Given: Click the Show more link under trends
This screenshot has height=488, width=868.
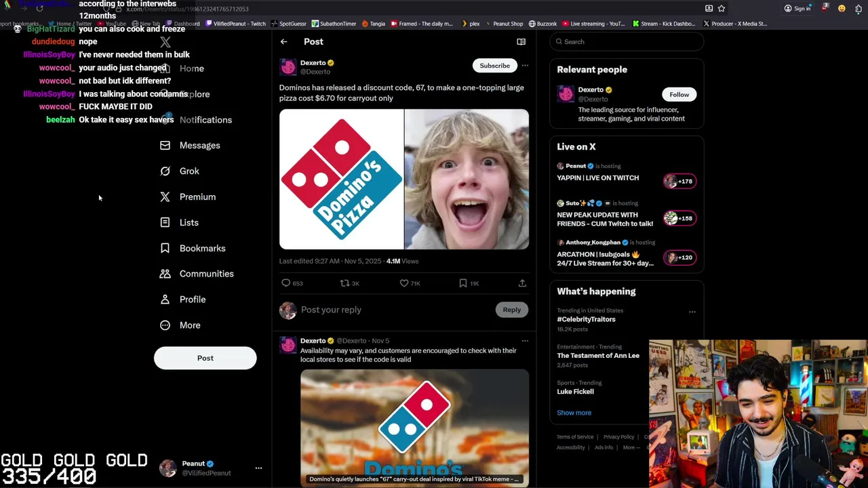Looking at the screenshot, I should click(x=574, y=413).
